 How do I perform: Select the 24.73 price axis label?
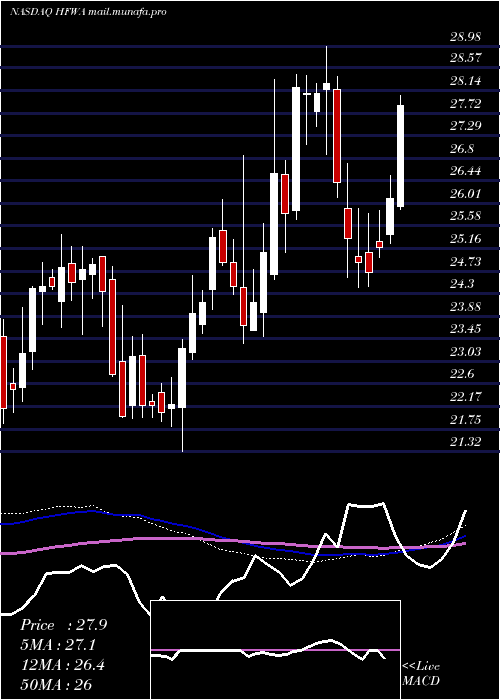point(466,262)
